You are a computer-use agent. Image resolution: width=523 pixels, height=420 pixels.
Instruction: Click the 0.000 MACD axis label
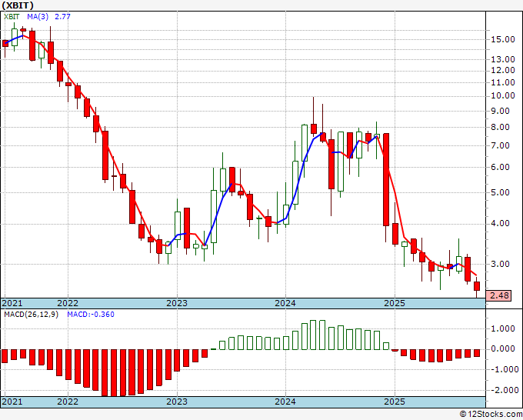point(503,349)
